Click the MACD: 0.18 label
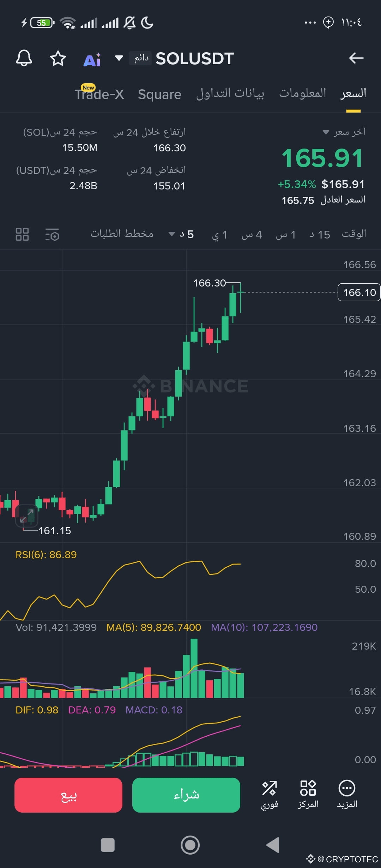Viewport: 381px width, 868px height. pos(154,710)
